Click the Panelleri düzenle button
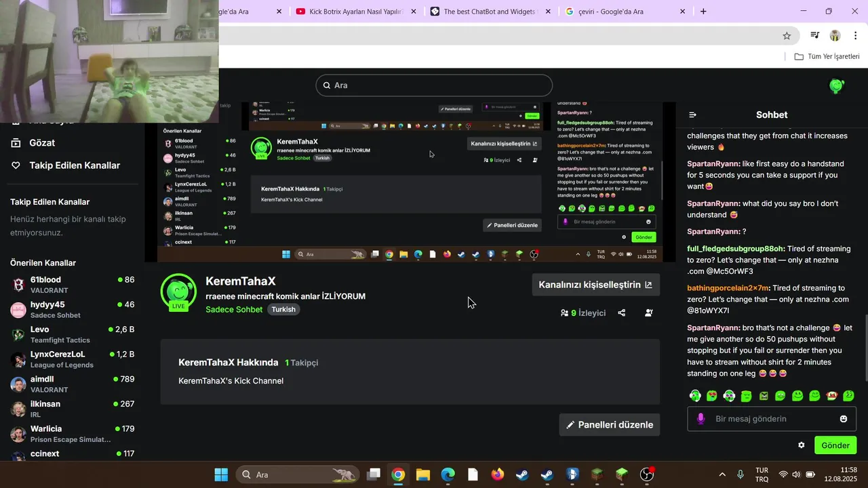This screenshot has height=488, width=868. click(609, 425)
